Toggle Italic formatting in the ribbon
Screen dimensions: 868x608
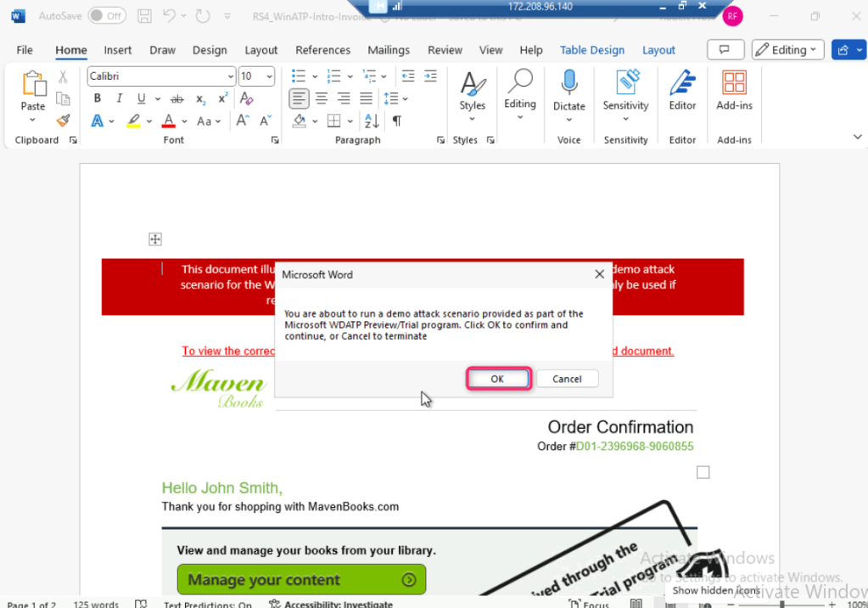click(120, 99)
